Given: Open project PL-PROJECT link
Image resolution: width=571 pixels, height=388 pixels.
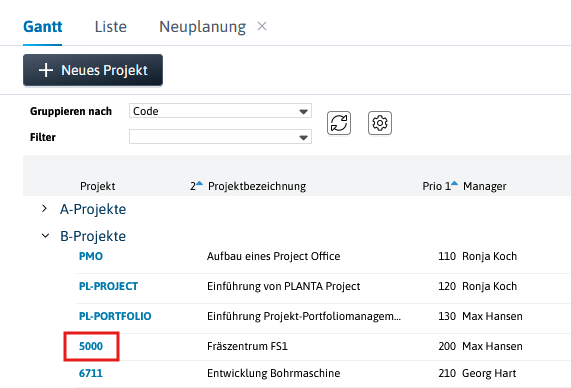Looking at the screenshot, I should (x=108, y=286).
